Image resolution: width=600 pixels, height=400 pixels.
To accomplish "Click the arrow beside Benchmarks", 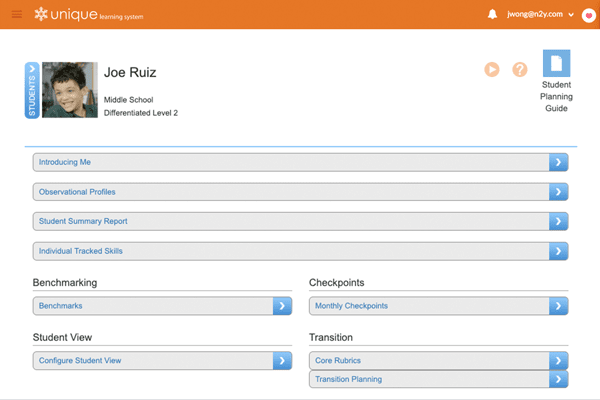I will pos(282,306).
